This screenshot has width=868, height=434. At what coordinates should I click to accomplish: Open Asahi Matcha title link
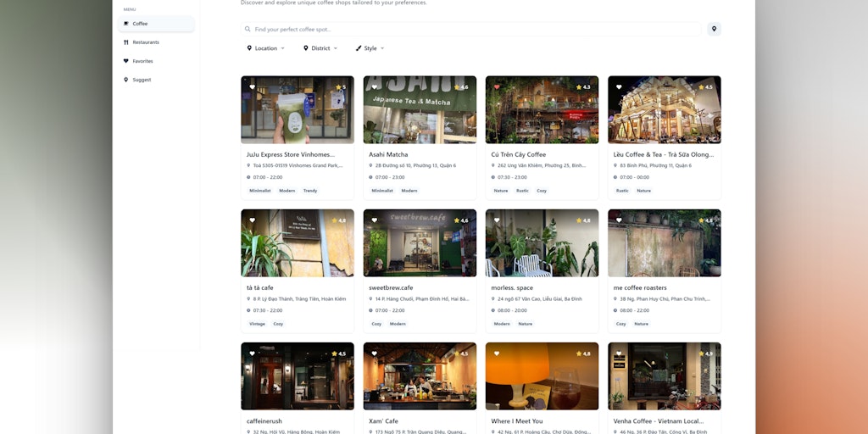pos(388,154)
